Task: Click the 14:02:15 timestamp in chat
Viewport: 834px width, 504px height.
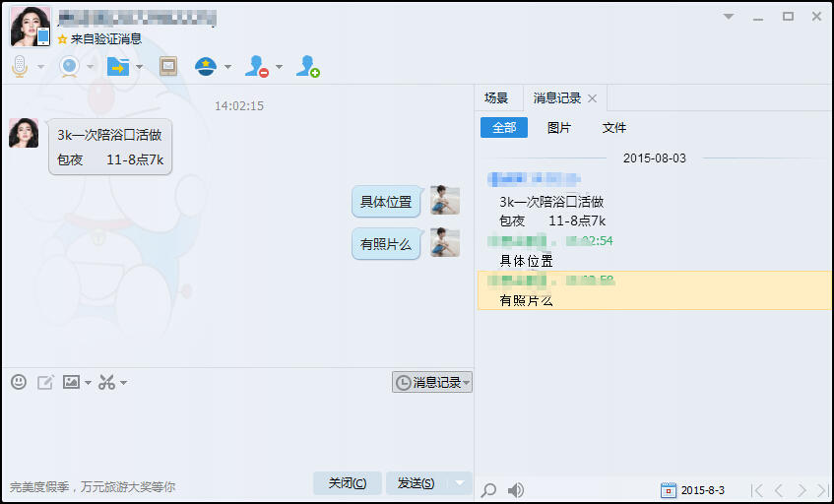Action: pyautogui.click(x=239, y=105)
